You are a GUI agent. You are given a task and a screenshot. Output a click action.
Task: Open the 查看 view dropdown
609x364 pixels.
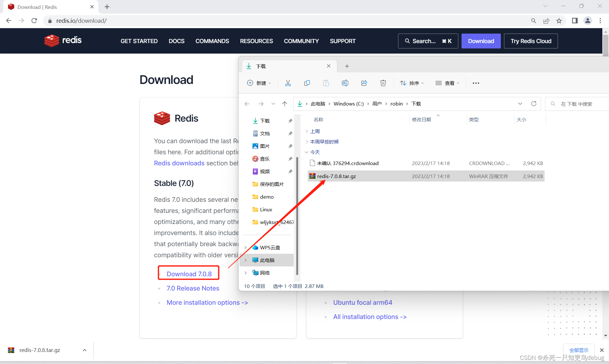click(447, 83)
